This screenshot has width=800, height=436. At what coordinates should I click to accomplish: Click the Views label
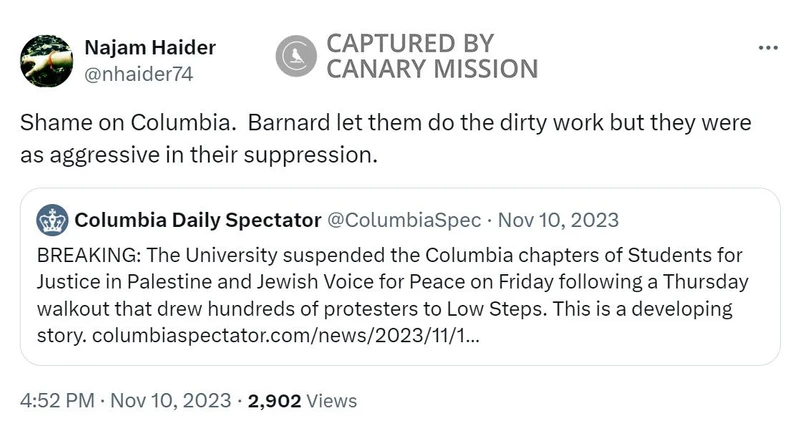[x=331, y=401]
